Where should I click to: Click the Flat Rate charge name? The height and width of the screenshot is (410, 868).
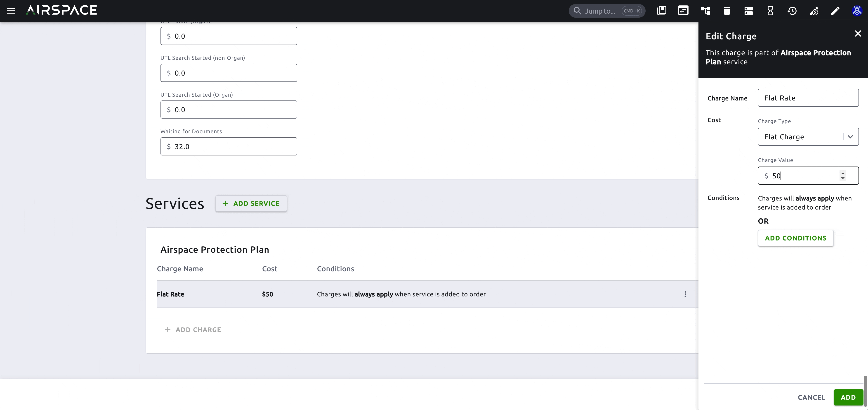[170, 294]
